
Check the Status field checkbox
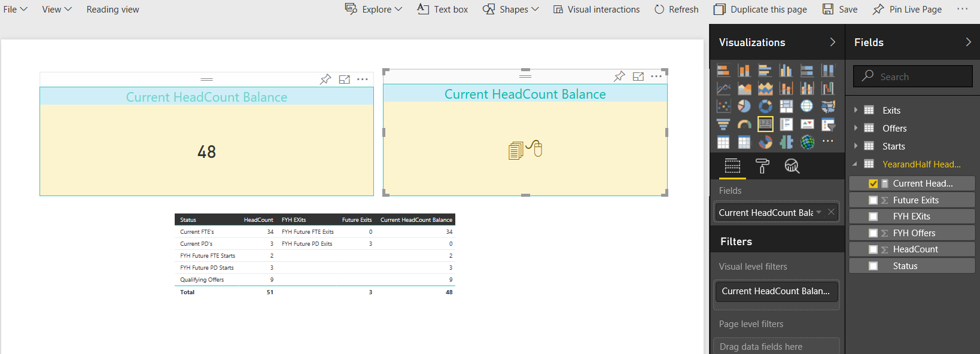(x=873, y=266)
